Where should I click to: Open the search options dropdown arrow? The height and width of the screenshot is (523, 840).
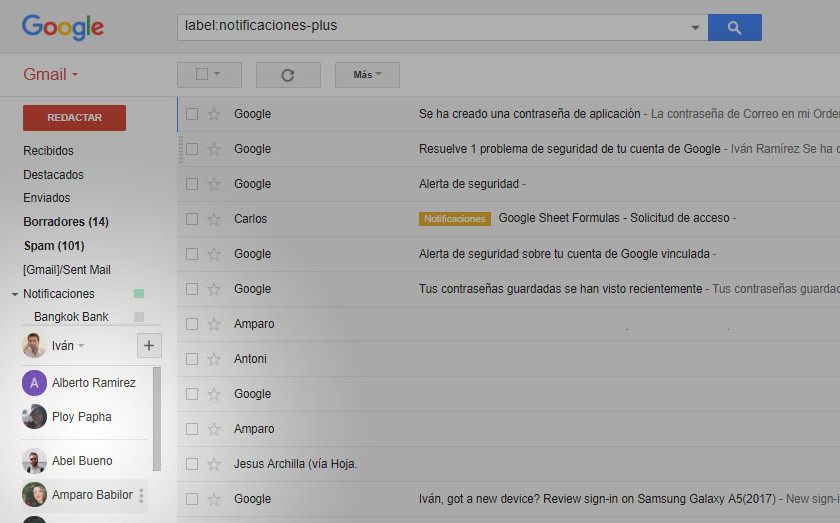tap(695, 27)
